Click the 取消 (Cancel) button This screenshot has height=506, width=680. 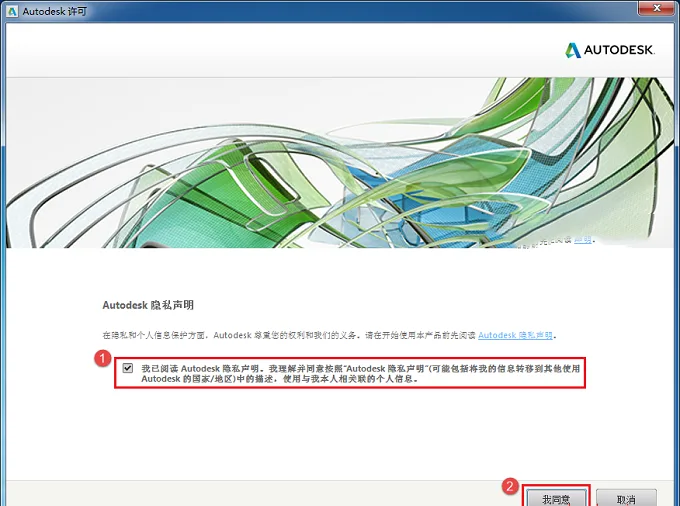pyautogui.click(x=626, y=499)
